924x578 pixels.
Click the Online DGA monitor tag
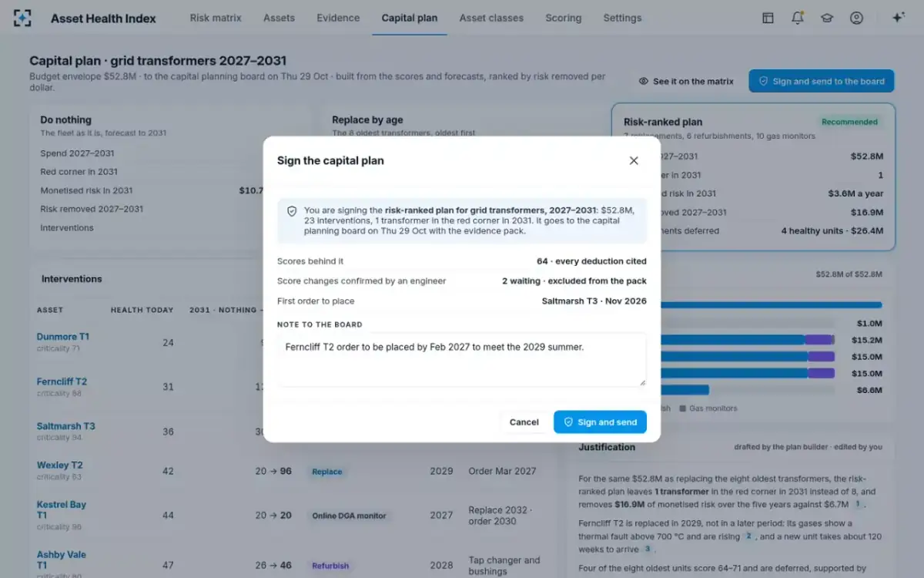(x=350, y=516)
